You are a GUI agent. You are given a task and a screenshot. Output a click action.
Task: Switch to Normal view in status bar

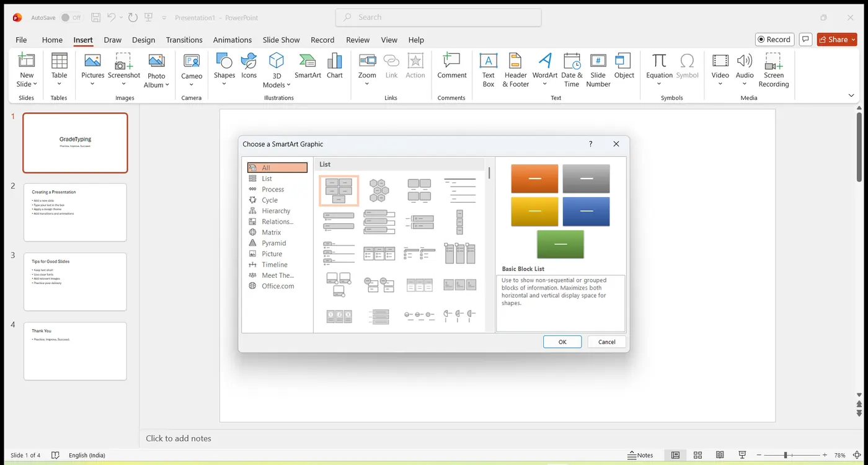tap(675, 455)
